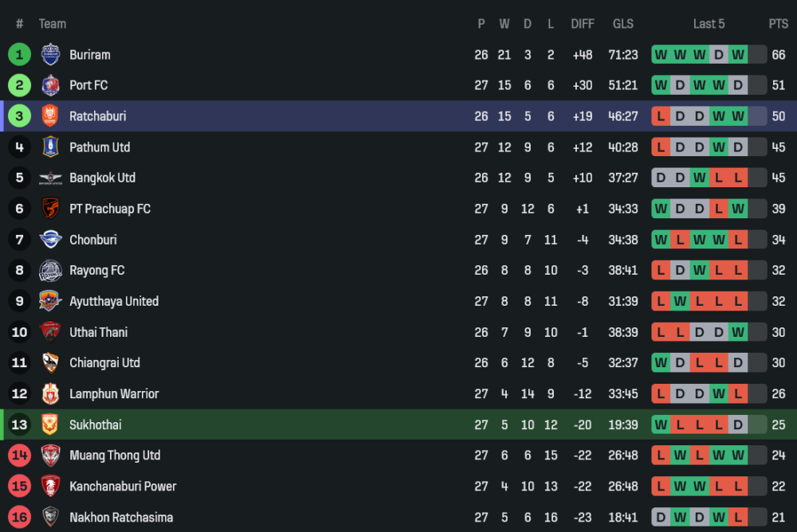Click the Uthai Thani team name
This screenshot has width=797, height=532.
(98, 332)
